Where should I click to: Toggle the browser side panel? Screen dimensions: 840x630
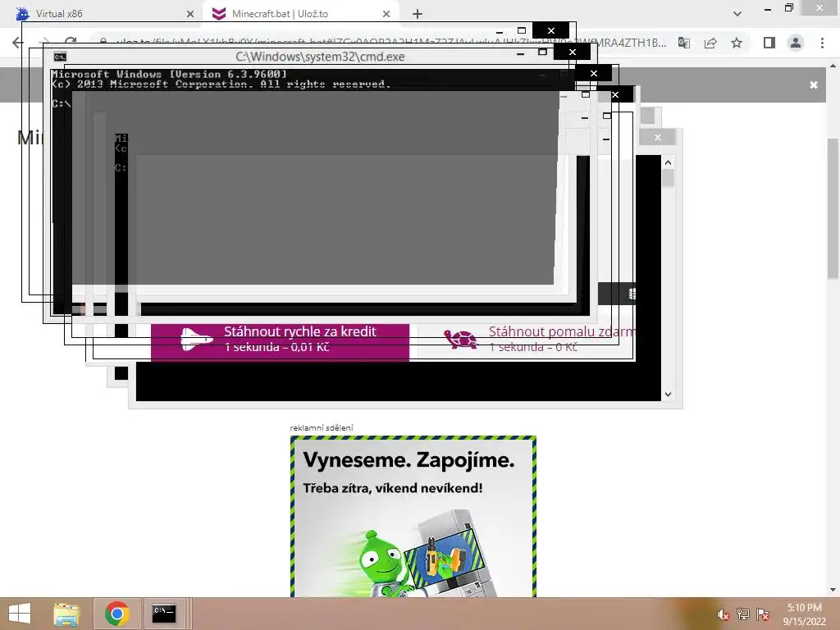click(769, 43)
